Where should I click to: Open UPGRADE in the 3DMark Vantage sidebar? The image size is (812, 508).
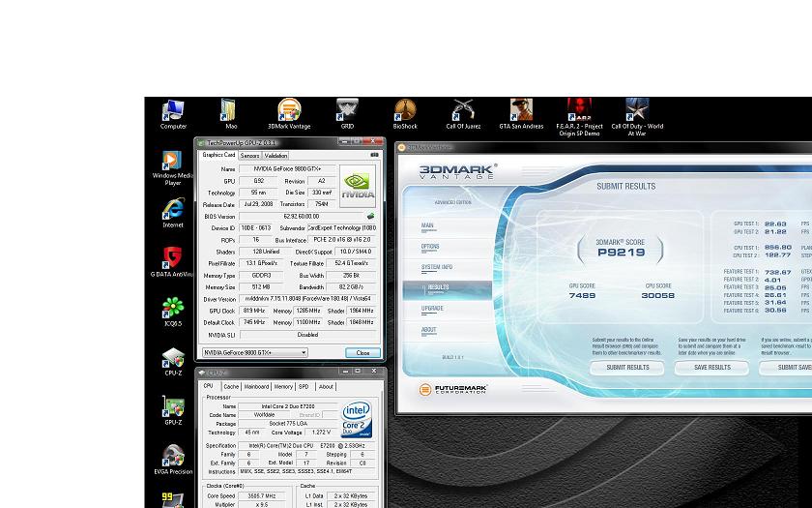432,309
